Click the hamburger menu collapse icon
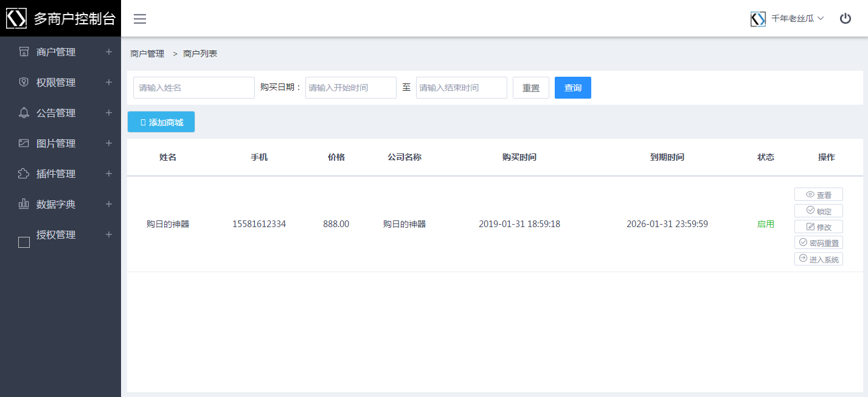 point(140,19)
